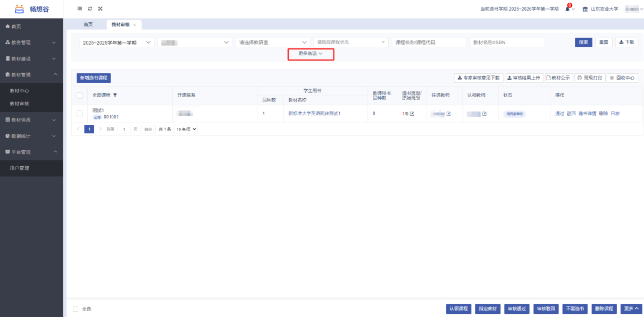Image resolution: width=644 pixels, height=317 pixels.
Task: Click the filter icon beside 全部课程
Action: click(x=115, y=95)
